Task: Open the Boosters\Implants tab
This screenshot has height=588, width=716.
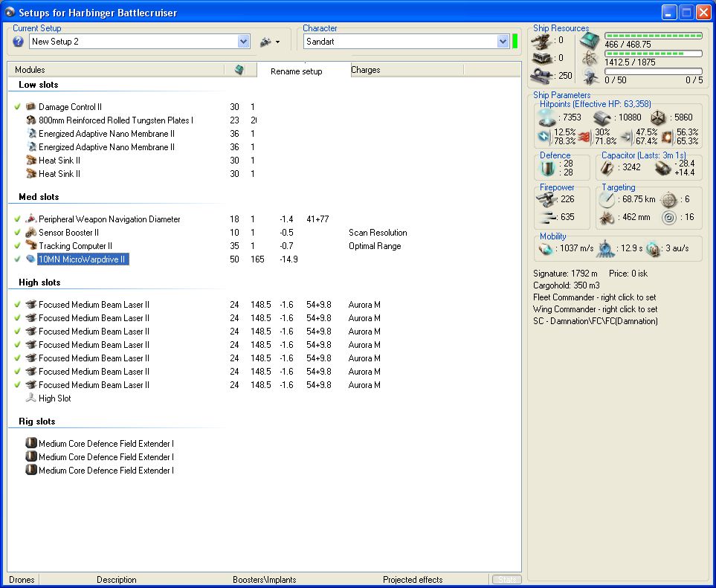Action: 265,580
